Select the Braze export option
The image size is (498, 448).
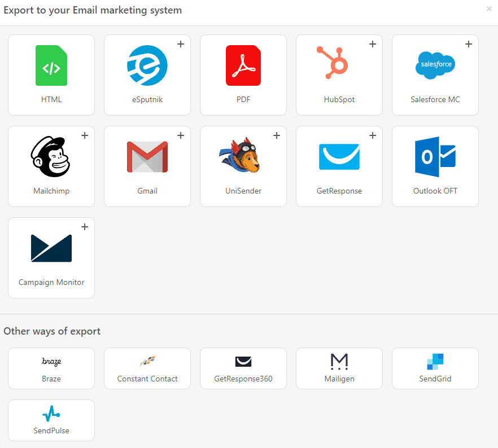(51, 368)
